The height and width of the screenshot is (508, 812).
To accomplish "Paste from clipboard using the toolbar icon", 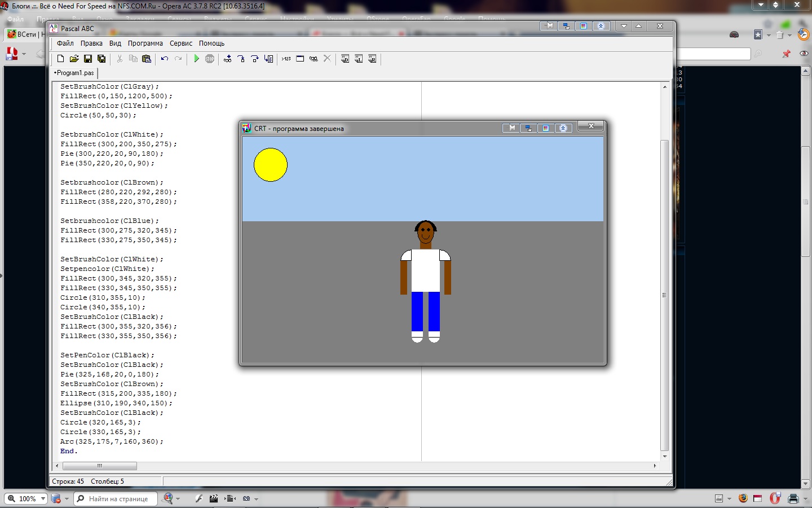I will (147, 59).
